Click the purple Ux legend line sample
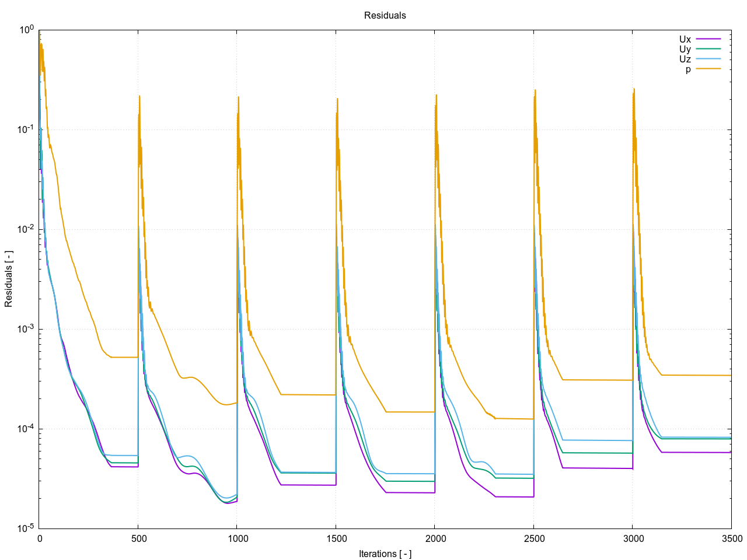The width and height of the screenshot is (747, 560). [x=708, y=39]
